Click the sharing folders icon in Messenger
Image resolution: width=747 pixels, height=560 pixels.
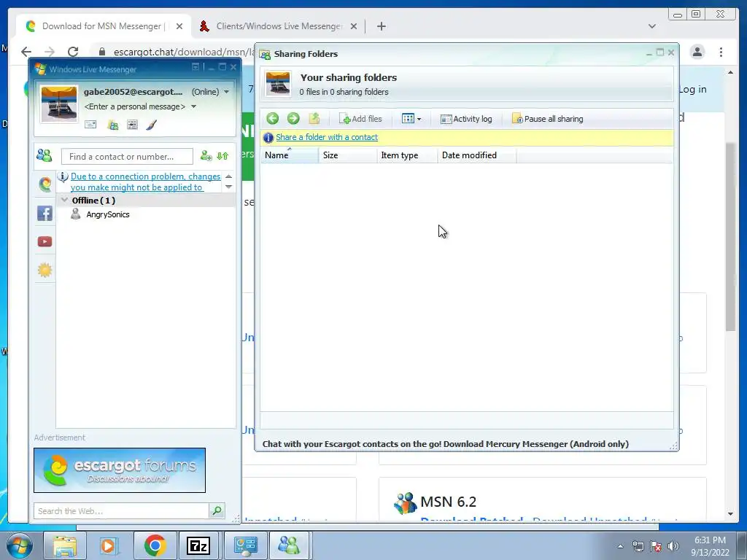point(113,125)
